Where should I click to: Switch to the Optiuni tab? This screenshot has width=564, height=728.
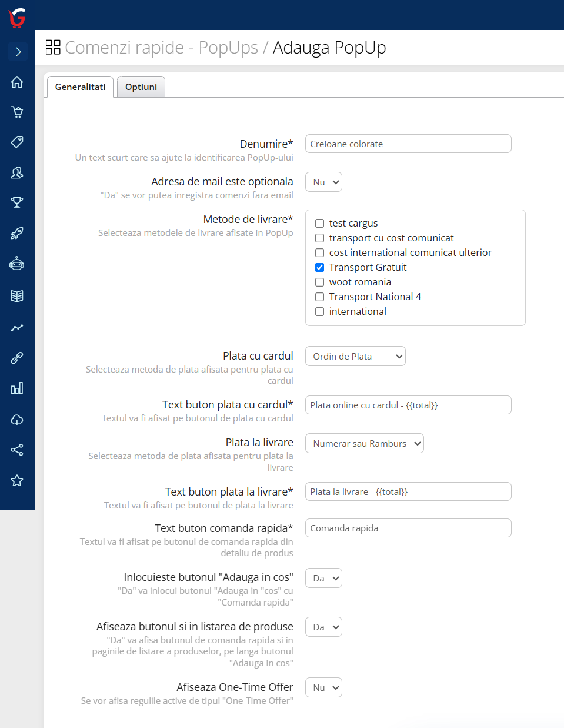pos(141,87)
